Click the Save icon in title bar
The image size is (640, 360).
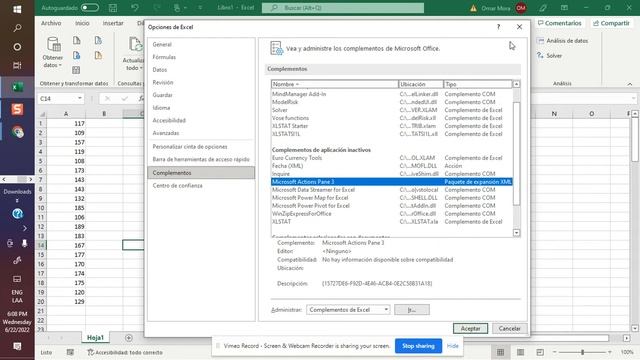point(113,8)
